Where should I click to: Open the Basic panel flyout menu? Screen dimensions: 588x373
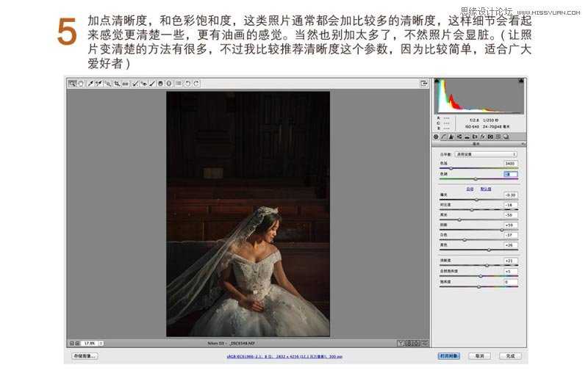pos(523,144)
